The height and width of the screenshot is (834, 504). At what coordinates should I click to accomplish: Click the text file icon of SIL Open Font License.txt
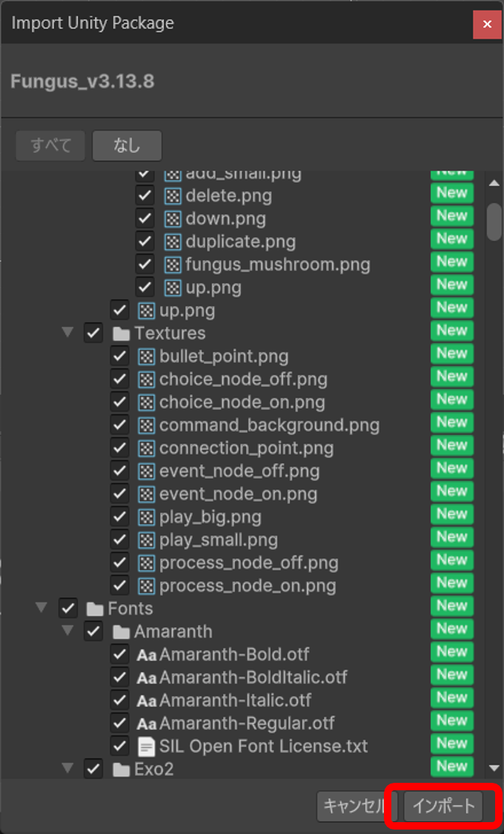(x=146, y=746)
